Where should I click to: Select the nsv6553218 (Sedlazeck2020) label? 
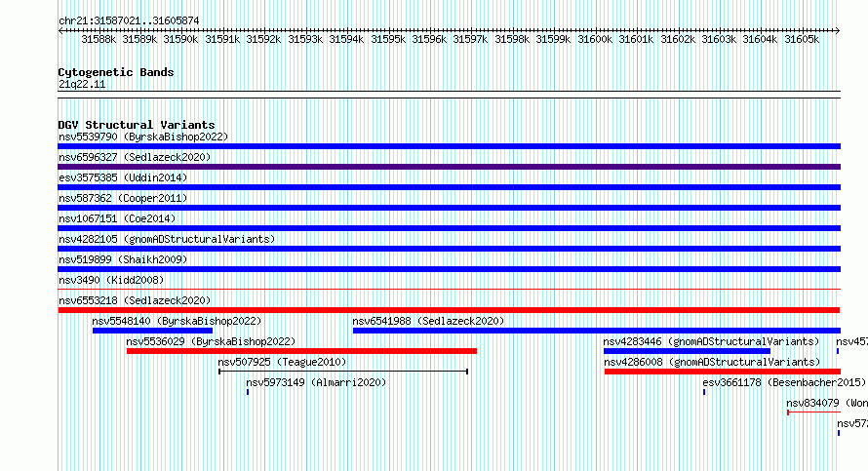click(x=135, y=300)
